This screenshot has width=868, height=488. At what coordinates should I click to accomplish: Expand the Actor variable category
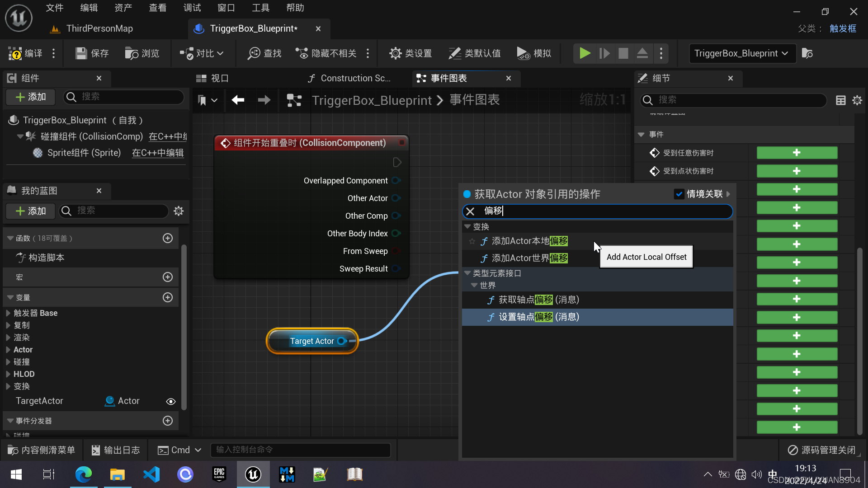[8, 350]
